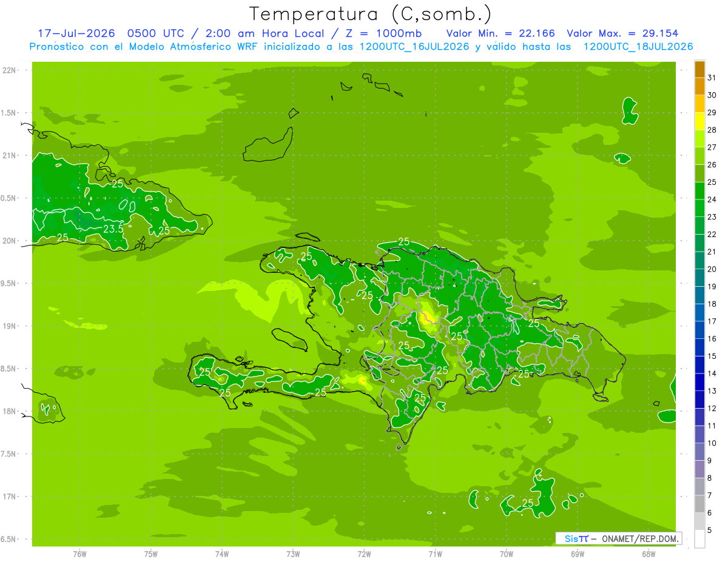The image size is (728, 562).
Task: Pick the green legend band between 24 and 25
Action: 699,191
